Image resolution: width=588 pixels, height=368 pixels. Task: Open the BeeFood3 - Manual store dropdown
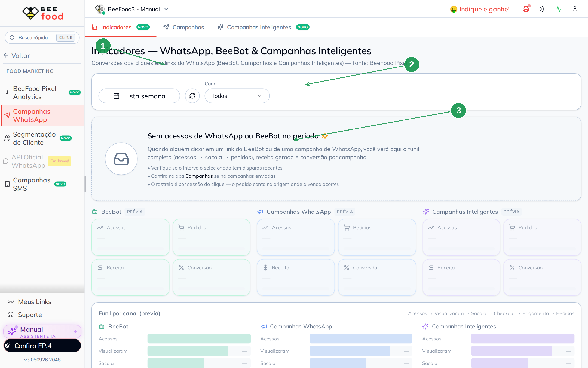(132, 9)
